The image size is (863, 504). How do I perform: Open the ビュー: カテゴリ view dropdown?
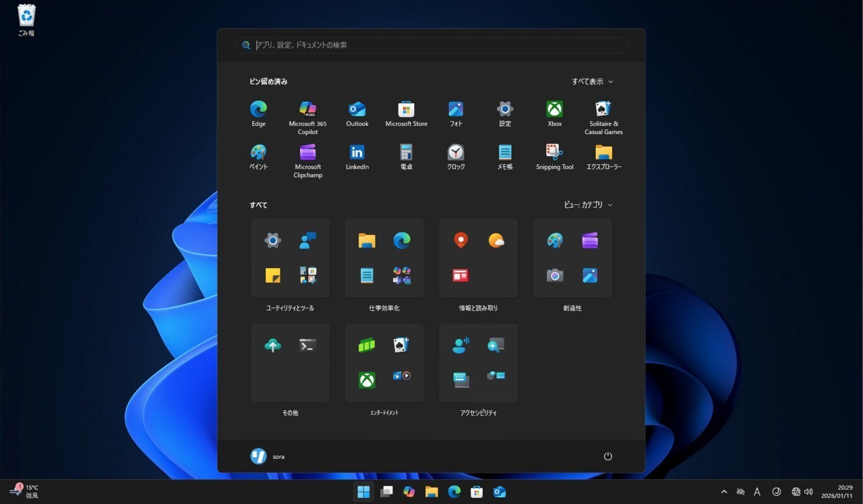[x=588, y=205]
